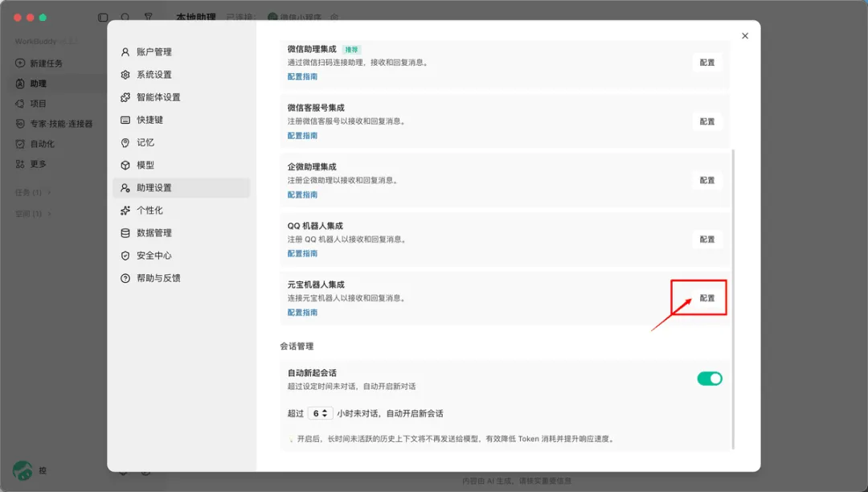Toggle sidebar panel icon in main toolbar
Screen dimensions: 868x492
click(103, 17)
